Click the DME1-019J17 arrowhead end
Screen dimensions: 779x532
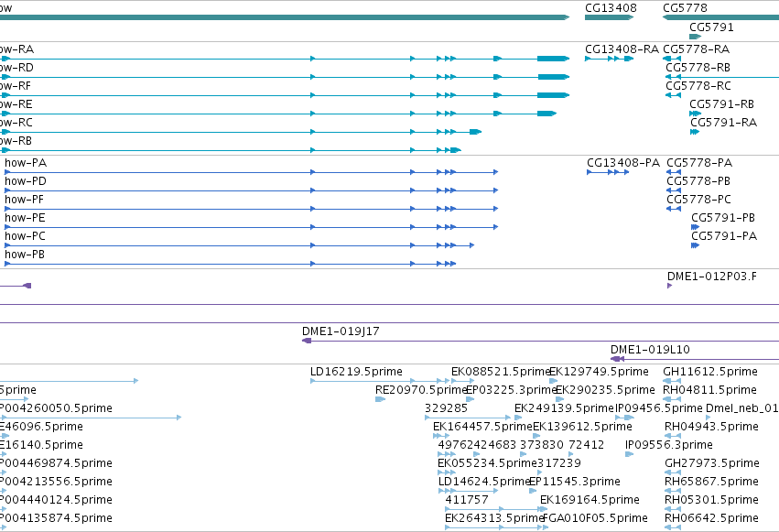pyautogui.click(x=307, y=341)
